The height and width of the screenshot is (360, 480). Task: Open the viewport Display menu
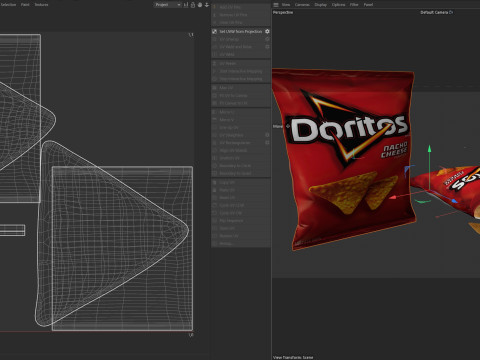pyautogui.click(x=321, y=5)
